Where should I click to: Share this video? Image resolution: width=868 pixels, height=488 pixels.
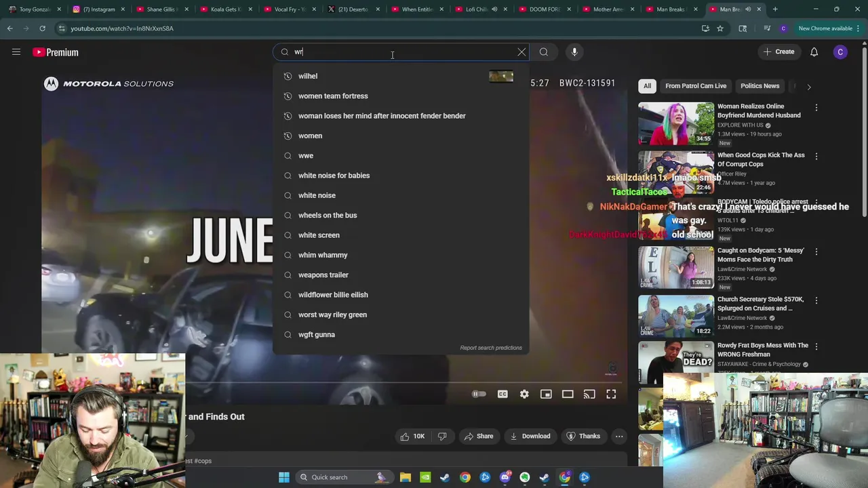(478, 436)
